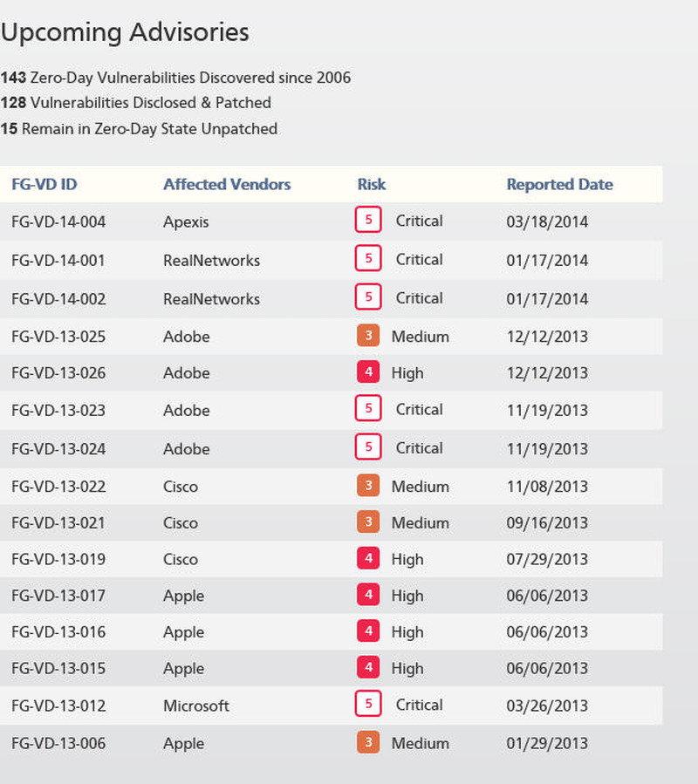Open advisory FG-VD-13-024
698x784 pixels.
pyautogui.click(x=58, y=449)
